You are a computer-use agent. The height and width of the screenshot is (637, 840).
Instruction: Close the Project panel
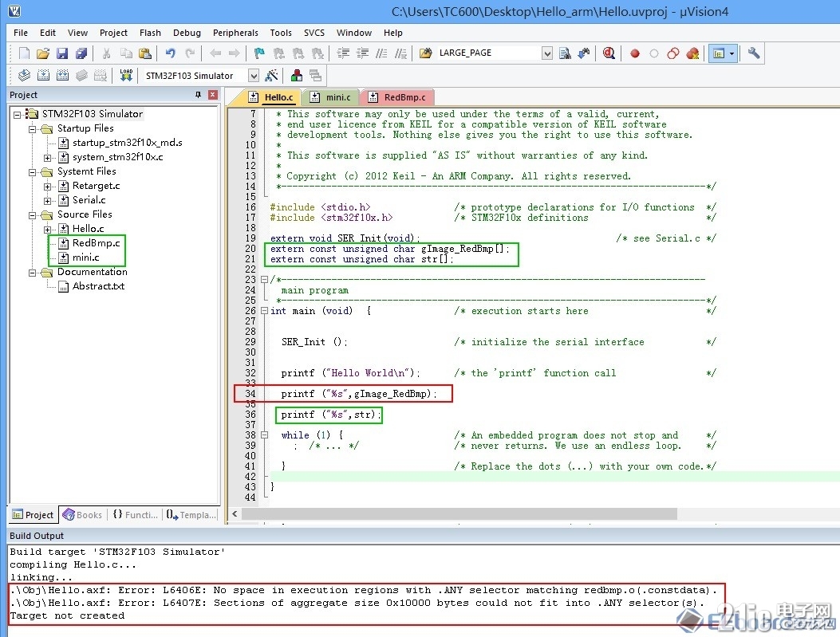pyautogui.click(x=213, y=95)
